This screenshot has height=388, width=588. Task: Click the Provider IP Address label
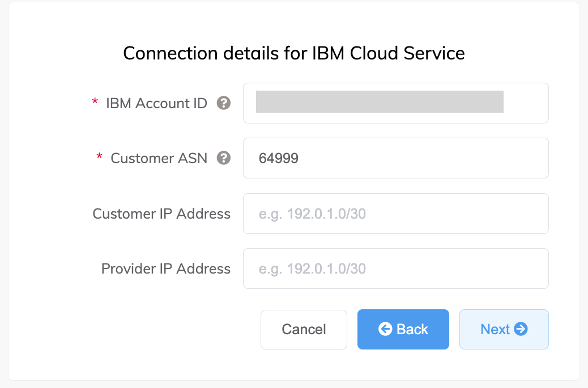point(165,268)
